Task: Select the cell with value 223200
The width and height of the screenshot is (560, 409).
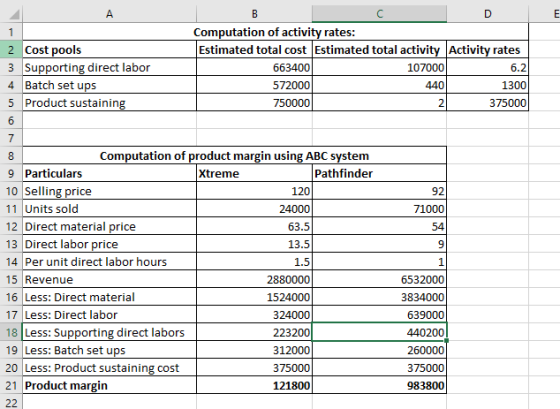Action: point(254,333)
